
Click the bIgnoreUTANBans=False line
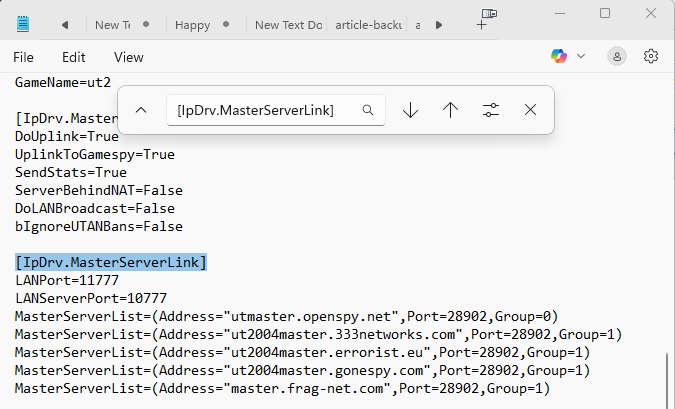click(x=99, y=227)
